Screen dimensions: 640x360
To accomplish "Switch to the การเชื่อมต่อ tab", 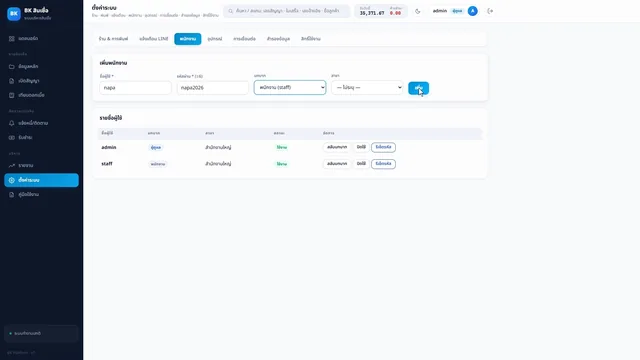I will [x=244, y=39].
